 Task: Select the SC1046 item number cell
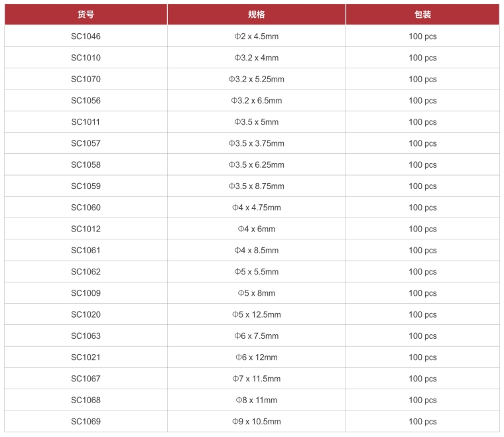(86, 36)
